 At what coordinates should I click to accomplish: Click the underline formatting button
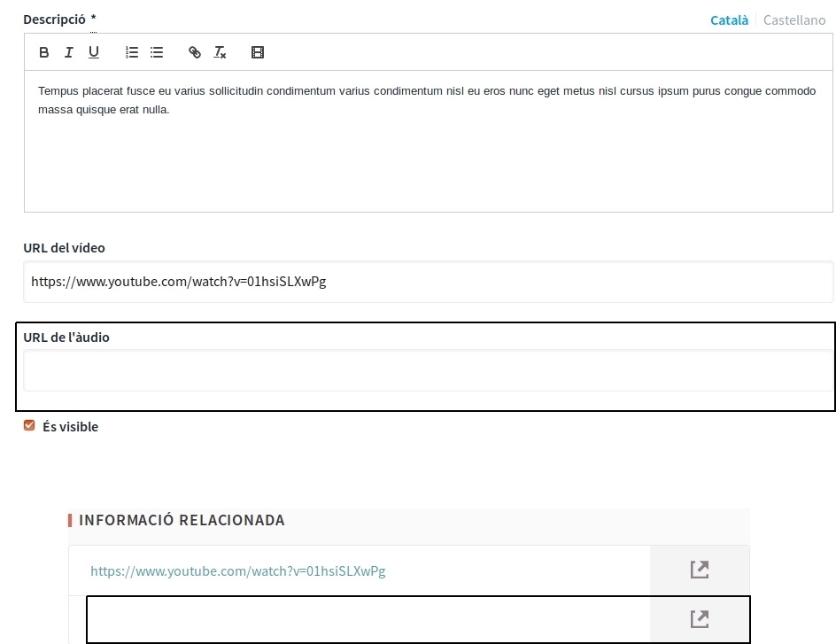94,53
